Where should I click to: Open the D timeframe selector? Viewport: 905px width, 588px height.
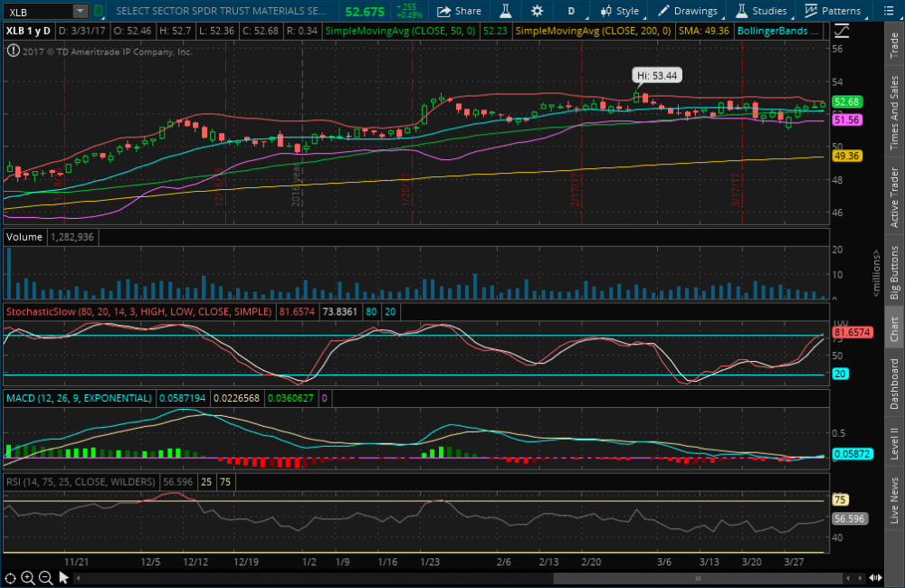571,11
